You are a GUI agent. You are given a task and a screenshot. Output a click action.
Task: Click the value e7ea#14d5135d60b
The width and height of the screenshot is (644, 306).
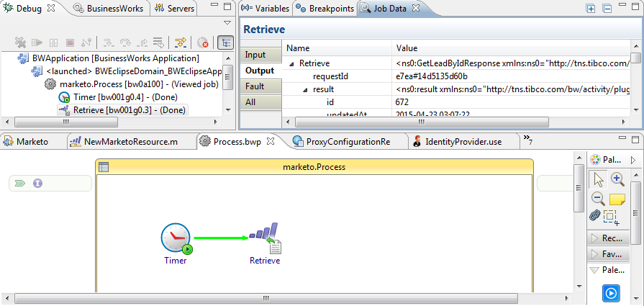click(x=432, y=76)
